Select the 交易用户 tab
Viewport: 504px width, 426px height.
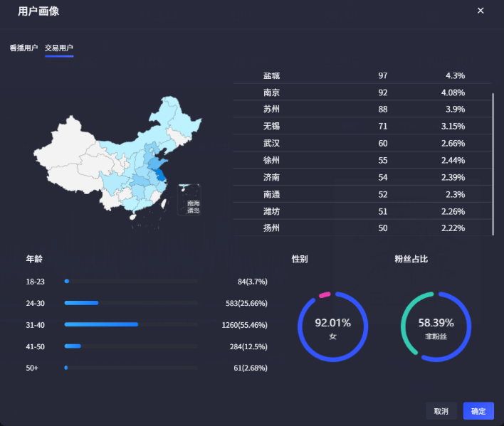tap(59, 48)
